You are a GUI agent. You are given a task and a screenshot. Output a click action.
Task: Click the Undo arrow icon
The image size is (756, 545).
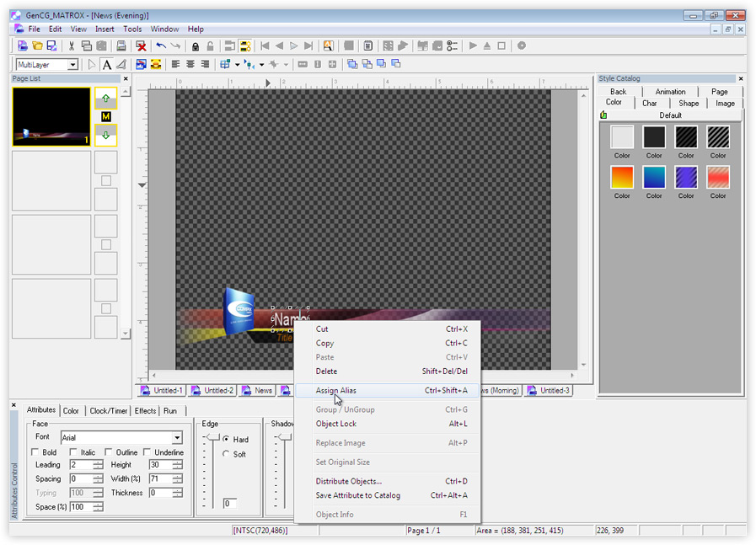tap(160, 45)
